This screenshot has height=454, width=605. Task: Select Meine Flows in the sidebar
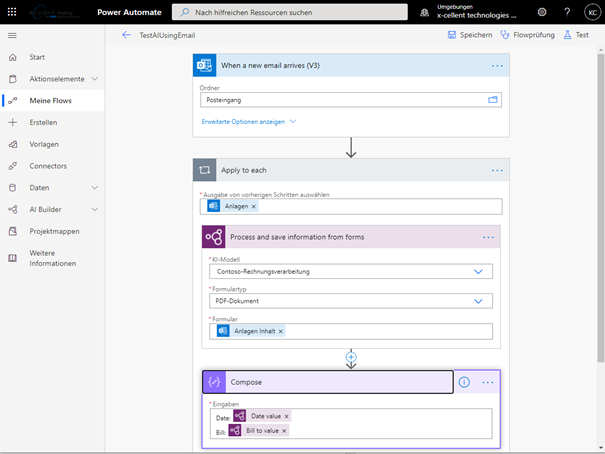52,101
